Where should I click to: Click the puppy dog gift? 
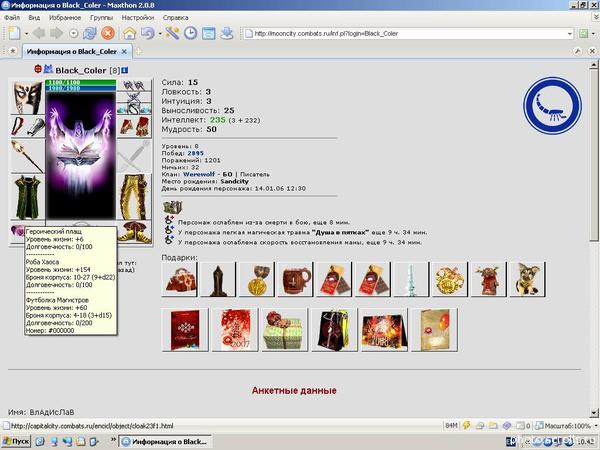click(528, 279)
